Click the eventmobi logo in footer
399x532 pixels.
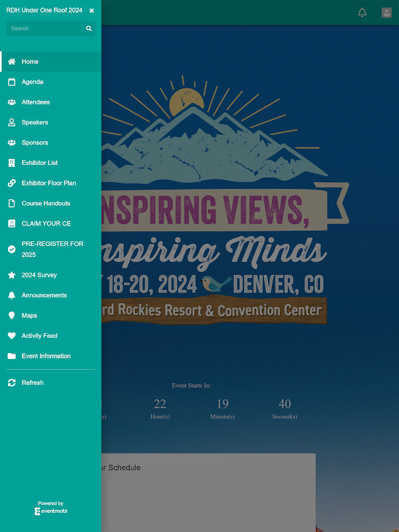[x=51, y=511]
